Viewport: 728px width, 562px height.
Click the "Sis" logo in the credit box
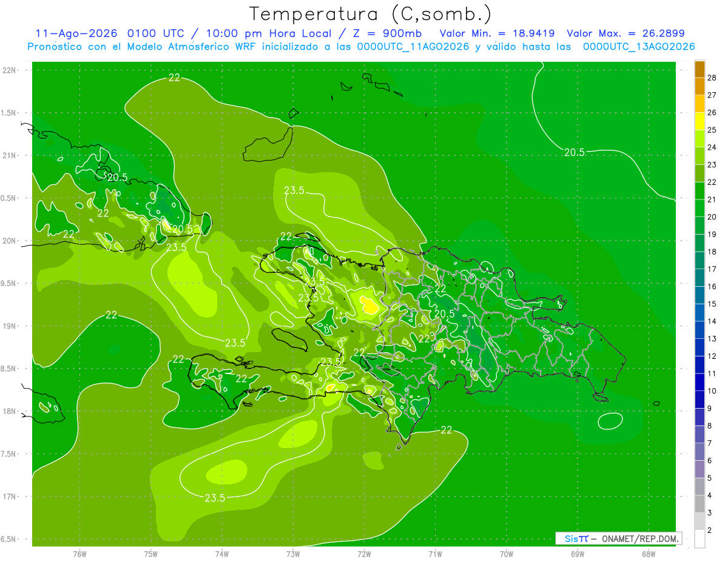(x=571, y=538)
